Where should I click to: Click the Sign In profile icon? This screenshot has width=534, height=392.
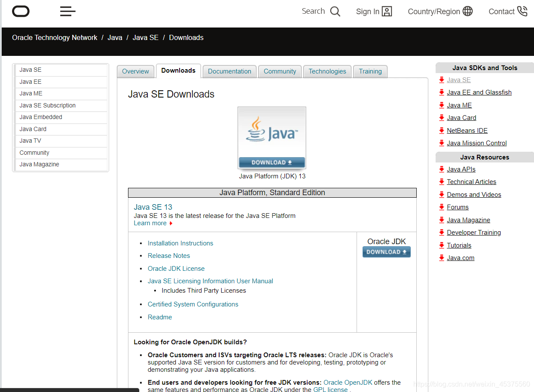coord(387,12)
